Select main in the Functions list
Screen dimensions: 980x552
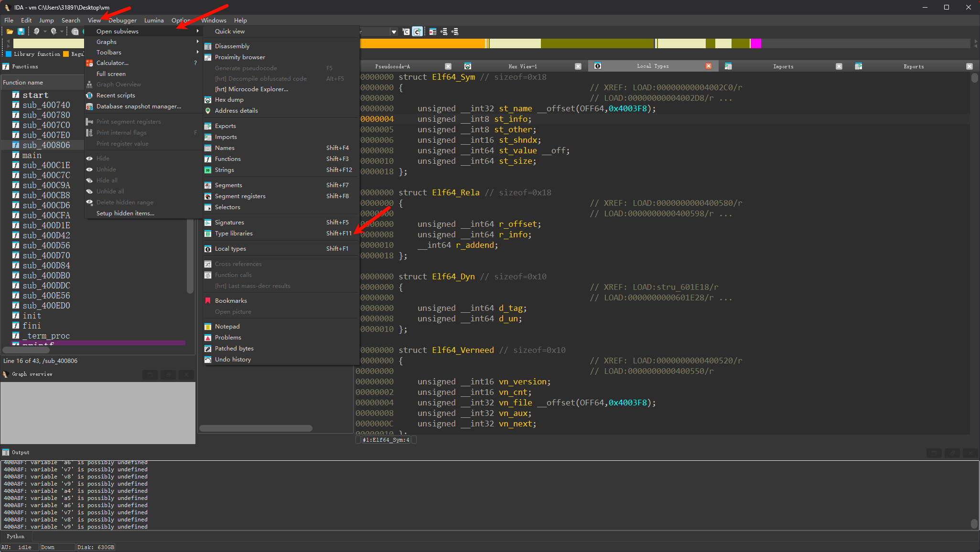32,156
